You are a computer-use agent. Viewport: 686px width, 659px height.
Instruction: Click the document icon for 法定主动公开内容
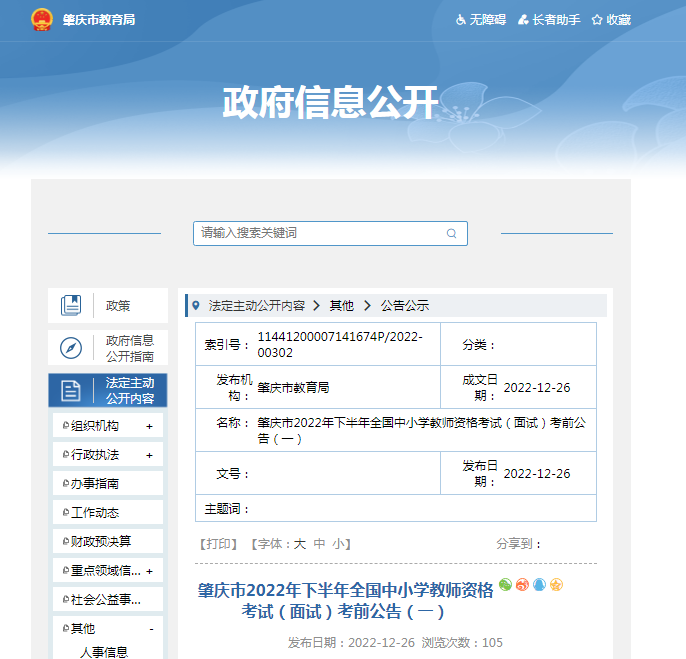tap(71, 390)
